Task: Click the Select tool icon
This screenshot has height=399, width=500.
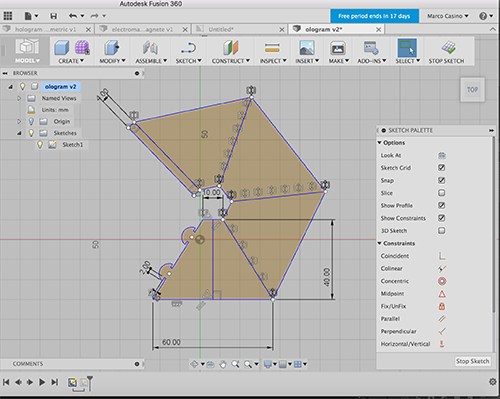Action: (x=407, y=48)
